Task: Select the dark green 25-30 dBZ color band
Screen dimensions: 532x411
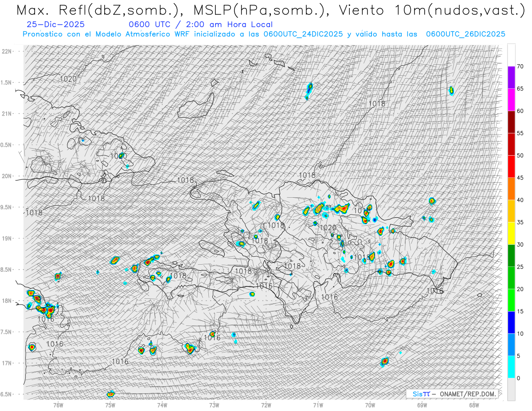Action: point(511,255)
